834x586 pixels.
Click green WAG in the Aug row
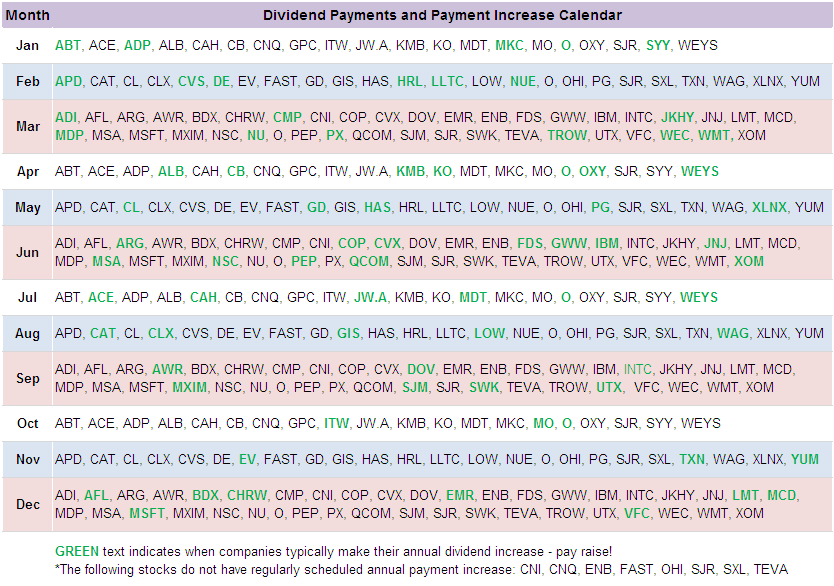coord(732,333)
